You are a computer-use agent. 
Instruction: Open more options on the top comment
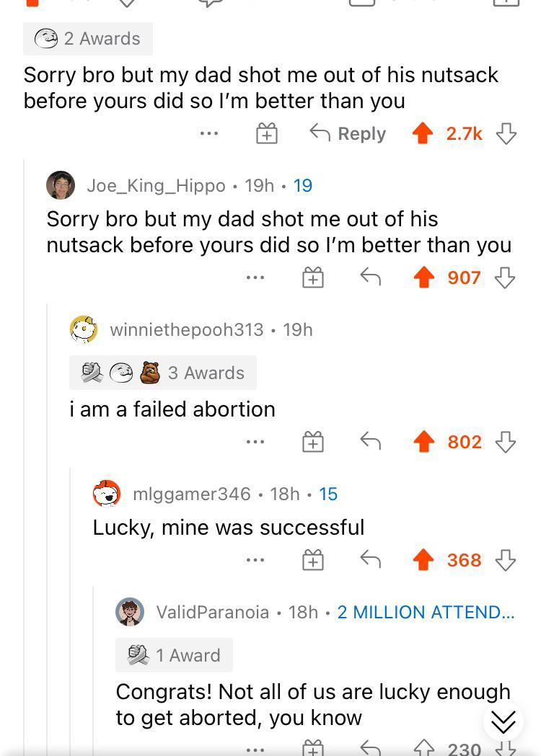(209, 133)
